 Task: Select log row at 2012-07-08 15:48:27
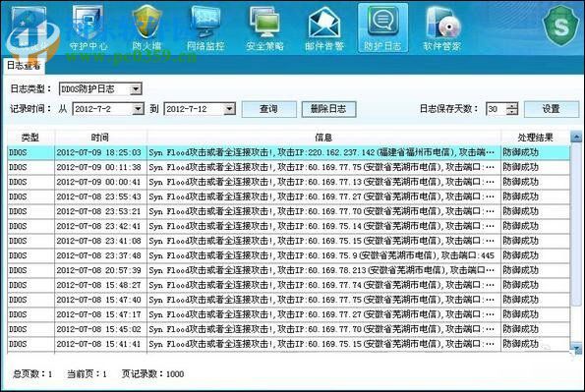pyautogui.click(x=288, y=285)
